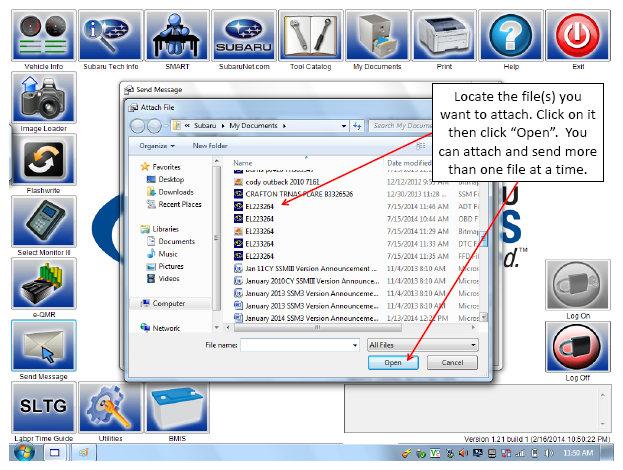Image resolution: width=623 pixels, height=470 pixels.
Task: Sort by Name column header
Action: (243, 163)
